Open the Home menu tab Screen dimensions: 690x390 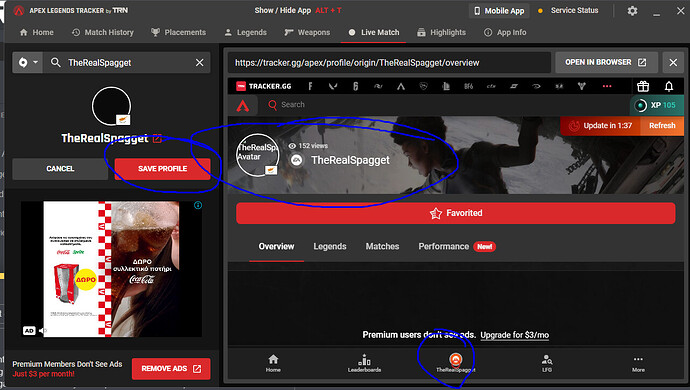(x=37, y=32)
